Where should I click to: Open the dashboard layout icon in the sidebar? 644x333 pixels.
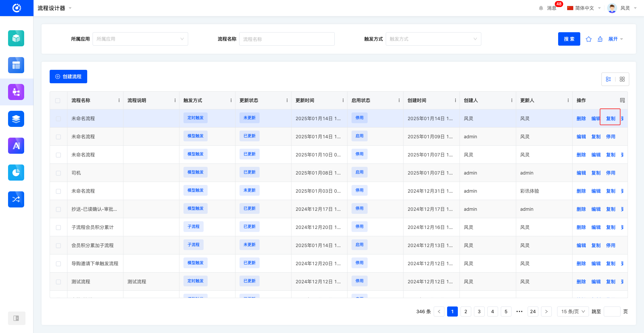tap(16, 65)
